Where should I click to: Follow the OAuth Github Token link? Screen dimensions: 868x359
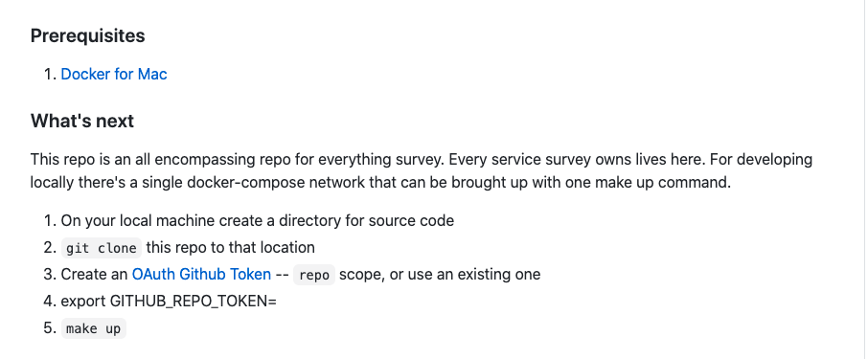[201, 275]
